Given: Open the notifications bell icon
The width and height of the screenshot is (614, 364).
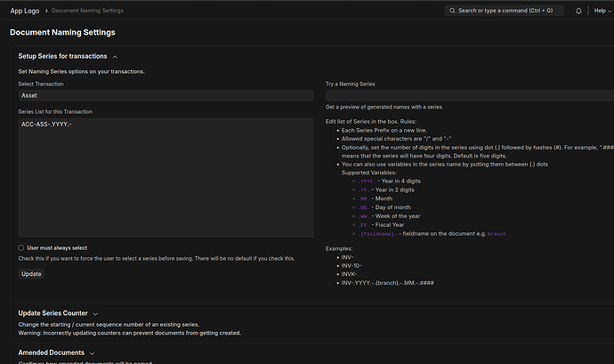Looking at the screenshot, I should [578, 11].
